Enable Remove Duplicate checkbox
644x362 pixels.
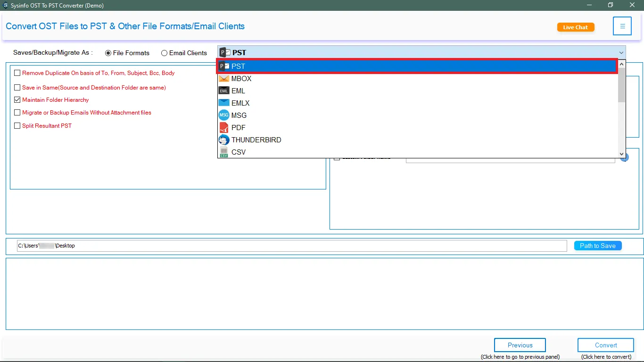(x=17, y=73)
